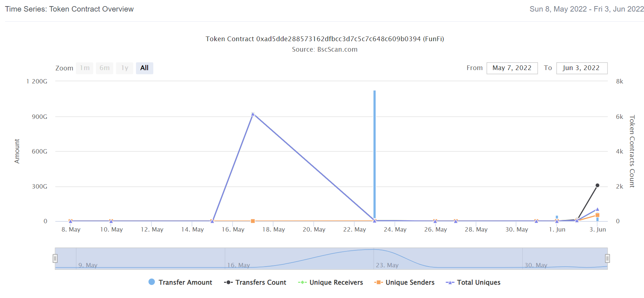Toggle the Transfers Count legend series
The width and height of the screenshot is (644, 298).
[x=255, y=282]
